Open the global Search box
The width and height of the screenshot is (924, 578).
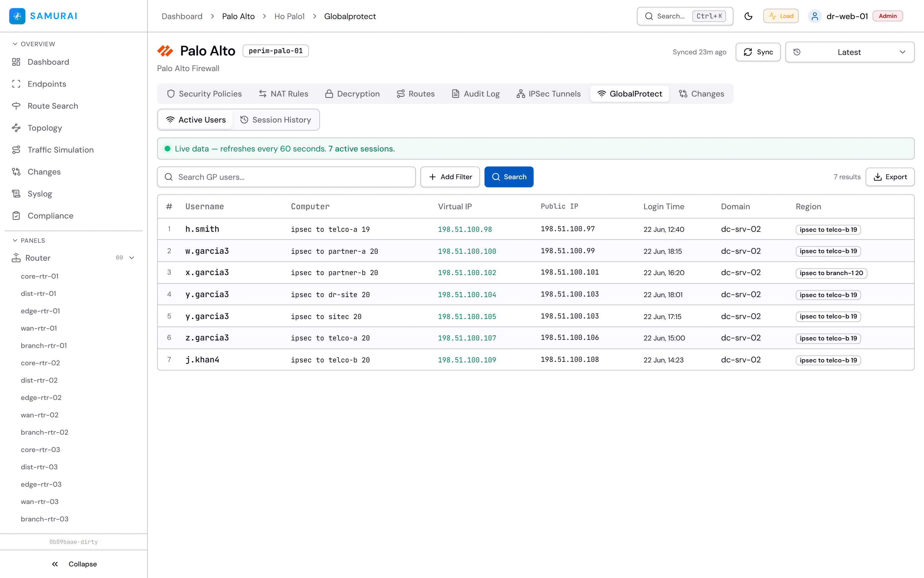coord(685,16)
